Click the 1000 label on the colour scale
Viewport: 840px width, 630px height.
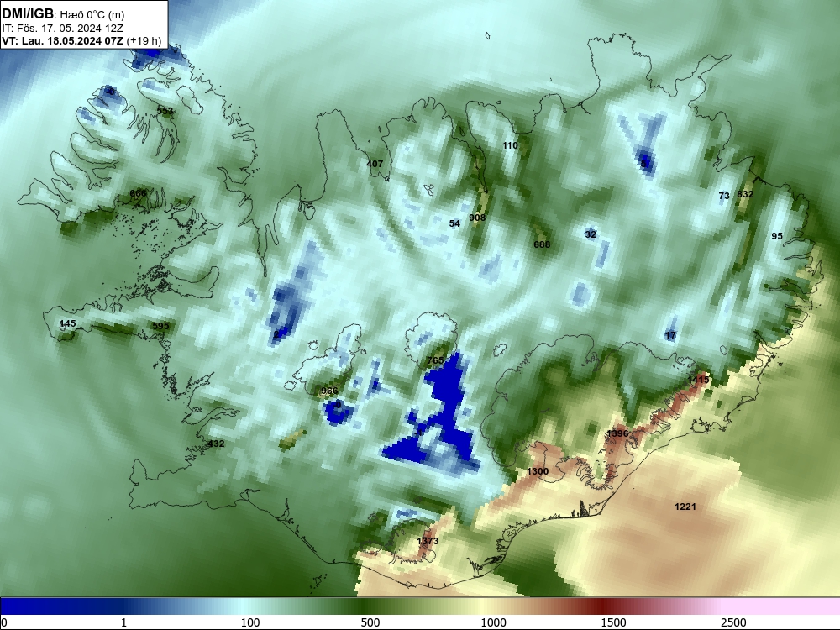[493, 622]
